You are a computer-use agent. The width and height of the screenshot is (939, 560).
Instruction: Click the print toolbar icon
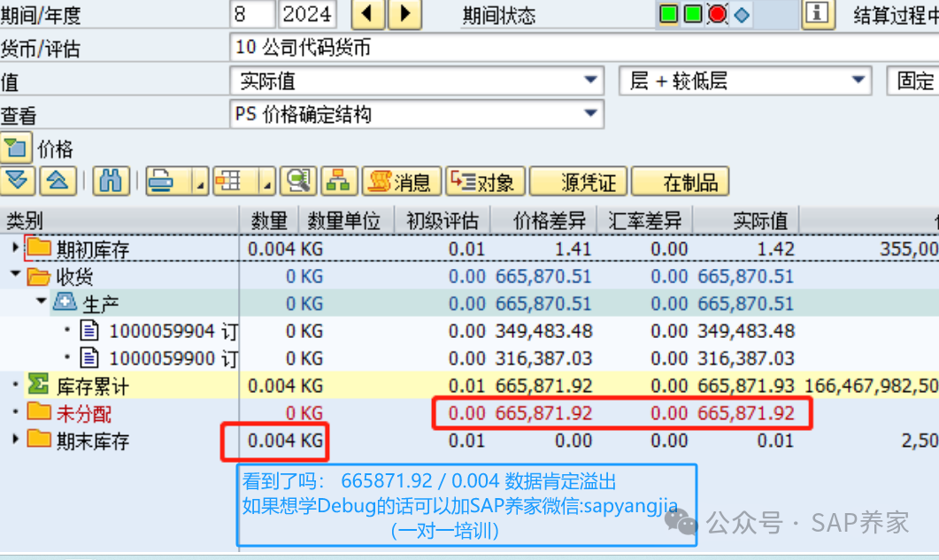click(161, 180)
